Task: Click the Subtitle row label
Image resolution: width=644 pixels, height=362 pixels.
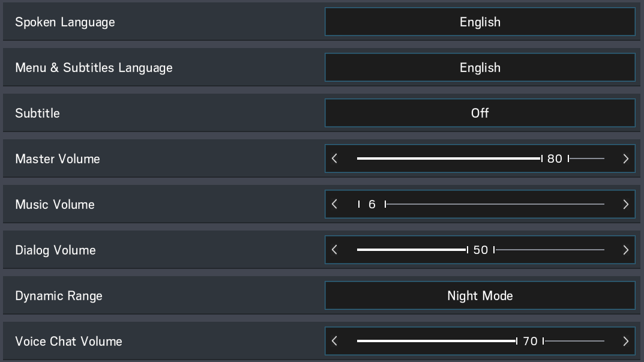Action: 37,113
